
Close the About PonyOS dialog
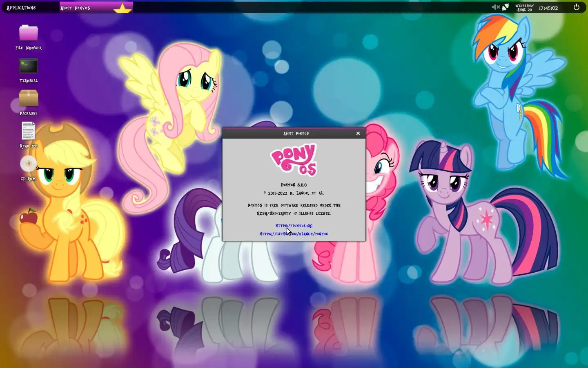358,133
